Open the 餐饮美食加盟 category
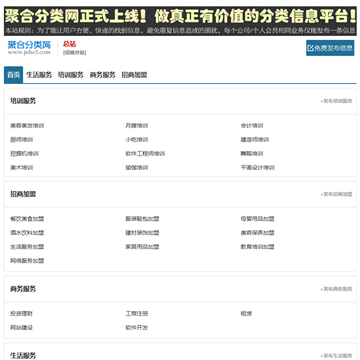The width and height of the screenshot is (360, 360). click(27, 219)
